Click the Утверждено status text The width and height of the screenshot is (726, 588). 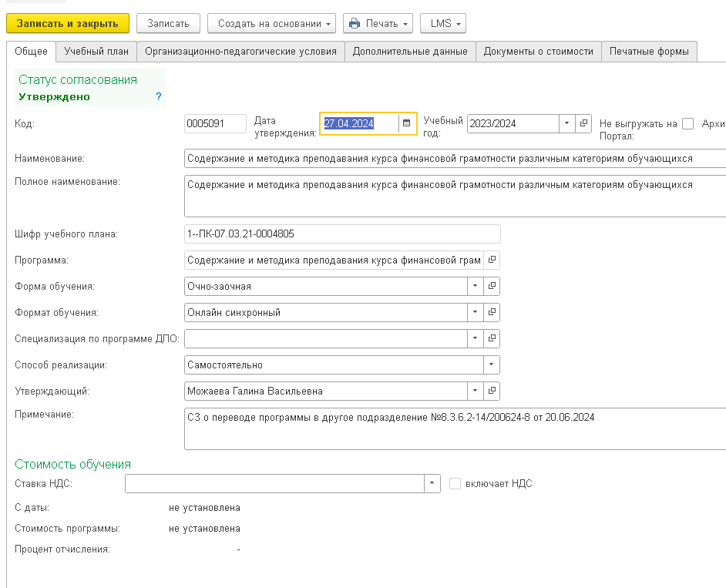click(54, 97)
